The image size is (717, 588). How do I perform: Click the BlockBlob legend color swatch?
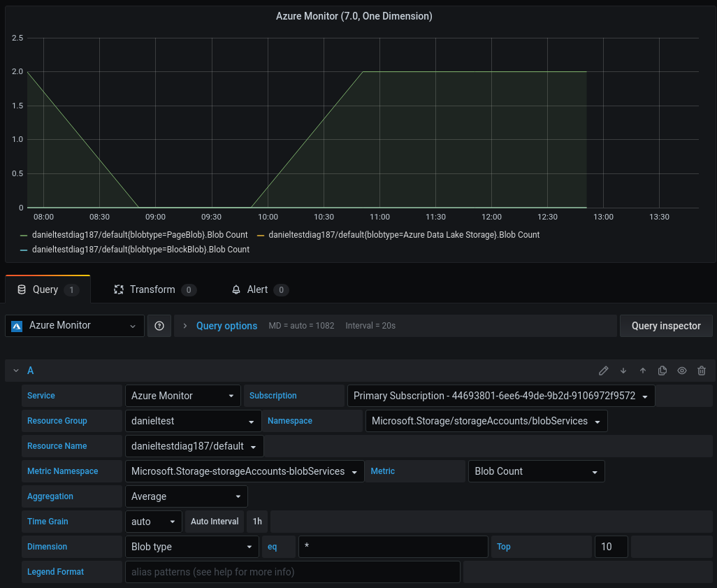(24, 250)
